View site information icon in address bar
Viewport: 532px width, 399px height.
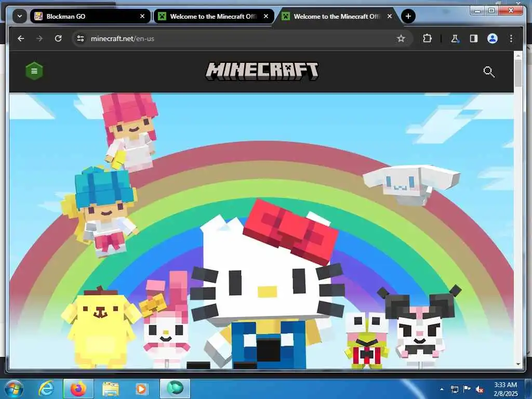81,38
